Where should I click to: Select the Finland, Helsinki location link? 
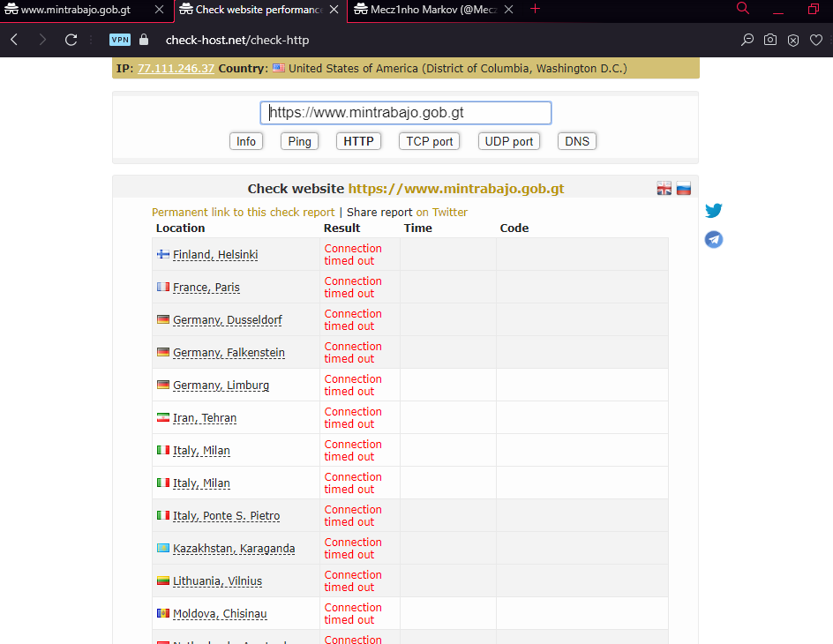(214, 254)
